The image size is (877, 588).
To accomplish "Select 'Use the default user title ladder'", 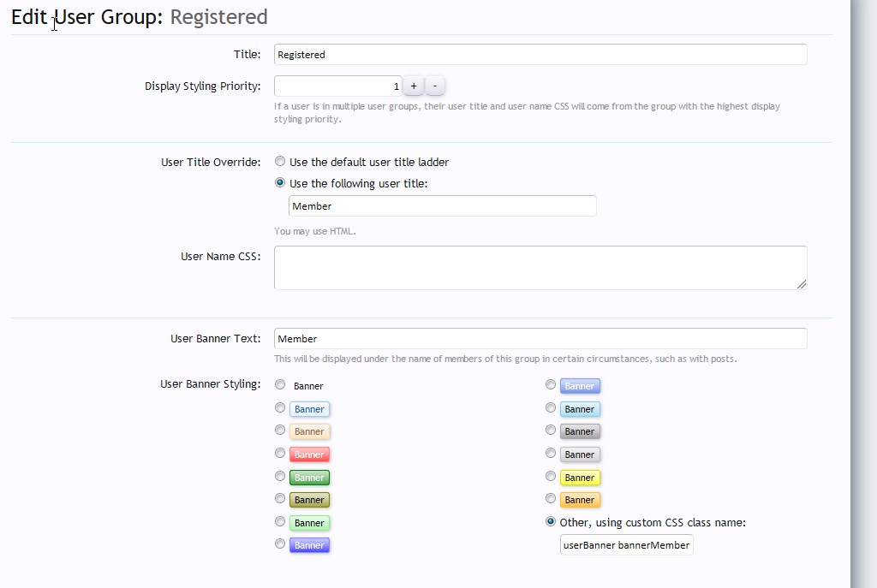I will (280, 161).
